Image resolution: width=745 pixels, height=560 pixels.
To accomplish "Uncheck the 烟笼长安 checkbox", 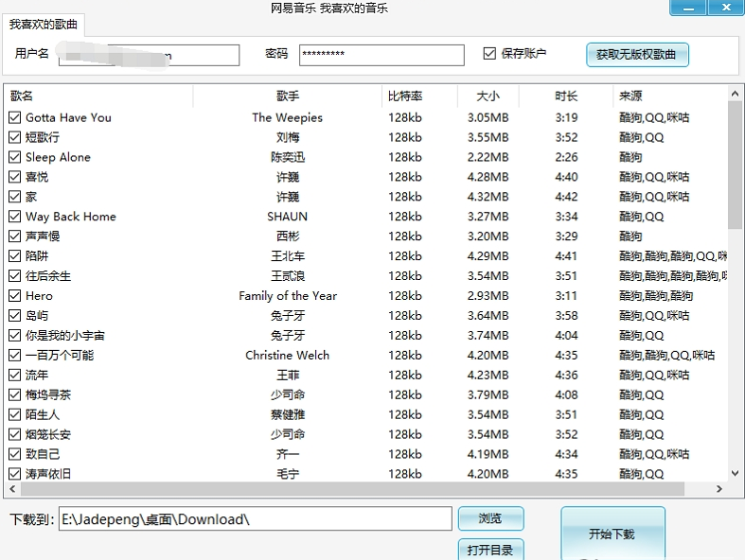I will pos(15,434).
